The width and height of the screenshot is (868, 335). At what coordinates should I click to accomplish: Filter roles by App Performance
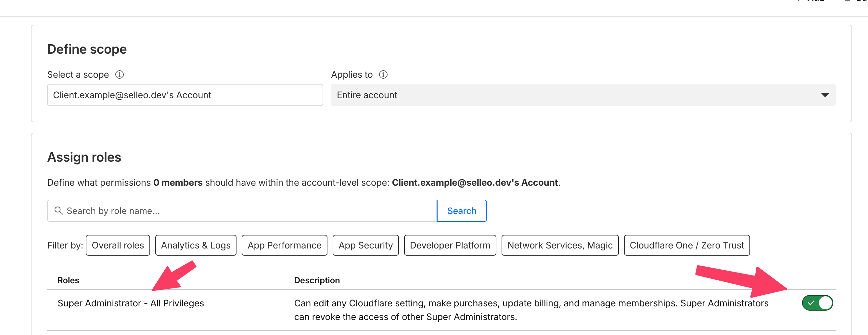(284, 245)
